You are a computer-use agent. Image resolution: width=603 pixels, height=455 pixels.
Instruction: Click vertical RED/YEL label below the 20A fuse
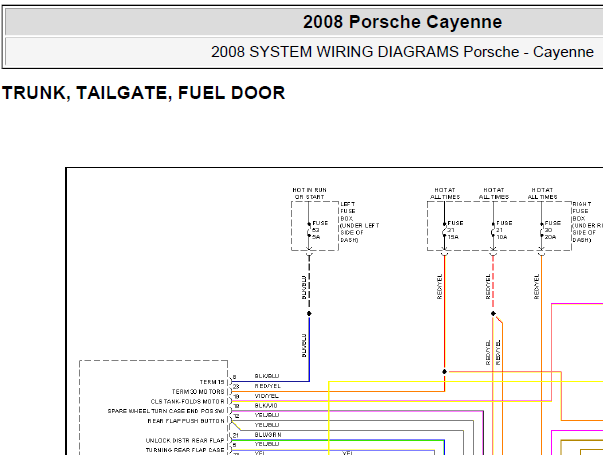[536, 287]
